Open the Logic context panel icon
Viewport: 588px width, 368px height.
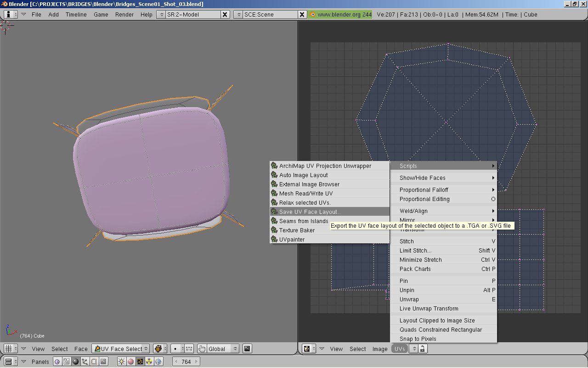[57, 362]
